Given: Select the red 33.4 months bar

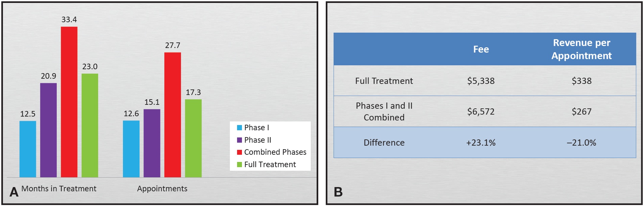Looking at the screenshot, I should click(69, 102).
